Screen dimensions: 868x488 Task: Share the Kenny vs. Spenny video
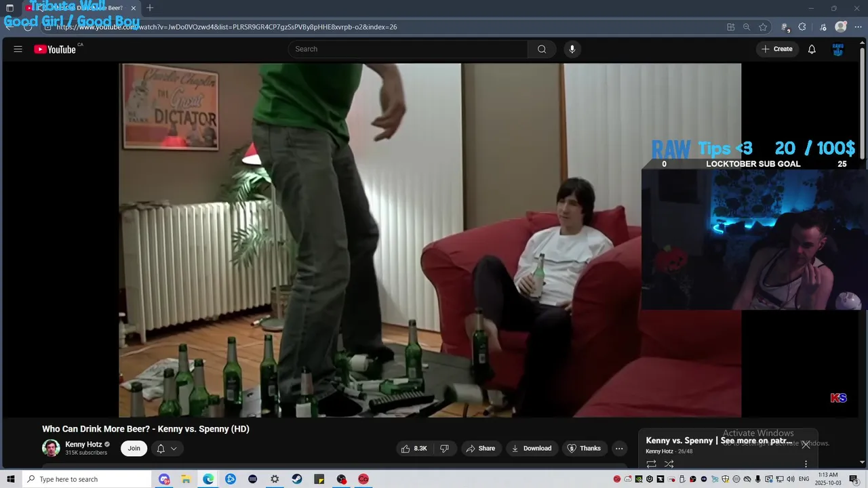coord(480,448)
